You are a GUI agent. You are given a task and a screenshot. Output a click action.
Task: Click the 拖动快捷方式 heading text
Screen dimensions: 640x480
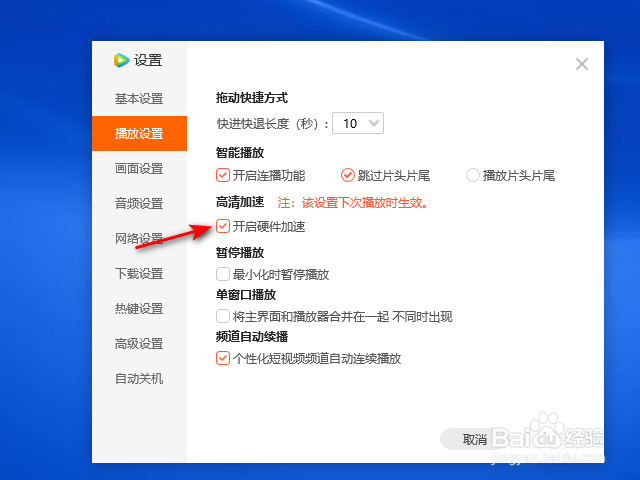(x=252, y=98)
